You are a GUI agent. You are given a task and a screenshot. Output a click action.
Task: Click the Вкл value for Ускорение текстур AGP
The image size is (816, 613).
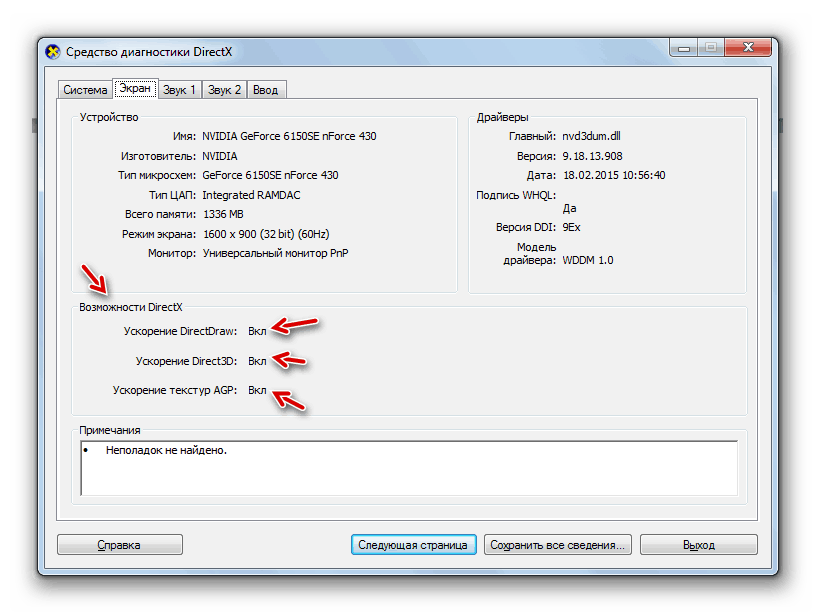pos(257,390)
